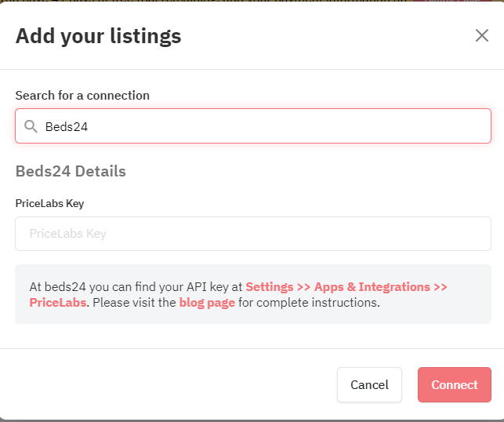Click the Beds24 text typed in search box
This screenshot has width=504, height=422.
click(x=67, y=127)
